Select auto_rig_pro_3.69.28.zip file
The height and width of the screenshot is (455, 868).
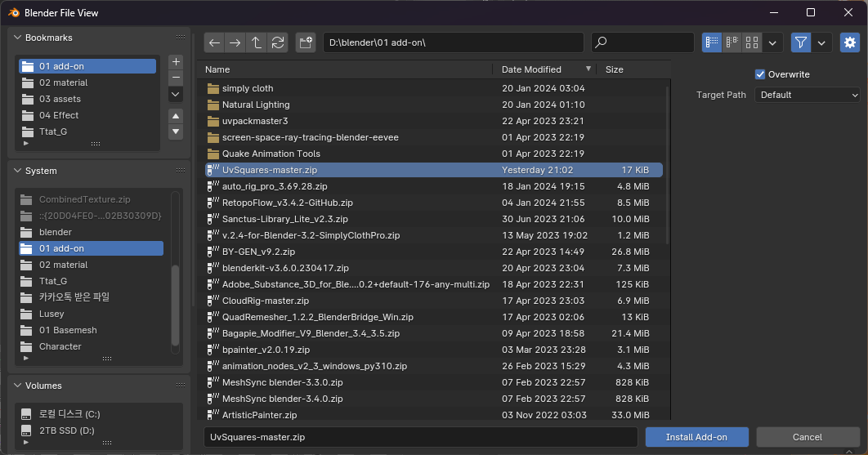coord(433,186)
